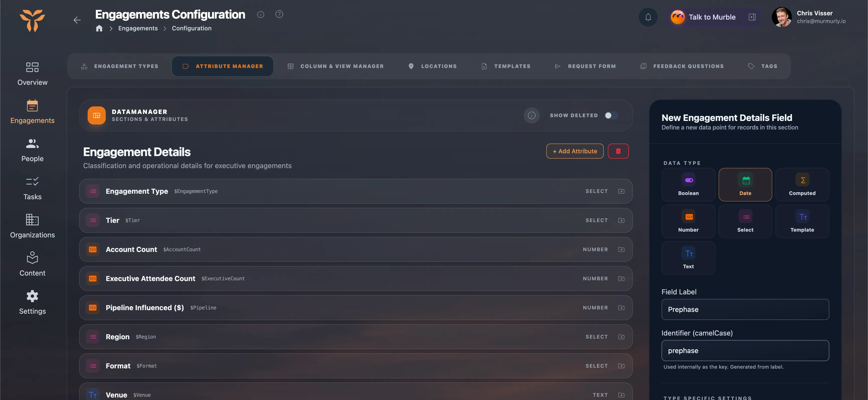Open the Tags tab
This screenshot has height=400, width=868.
[763, 66]
